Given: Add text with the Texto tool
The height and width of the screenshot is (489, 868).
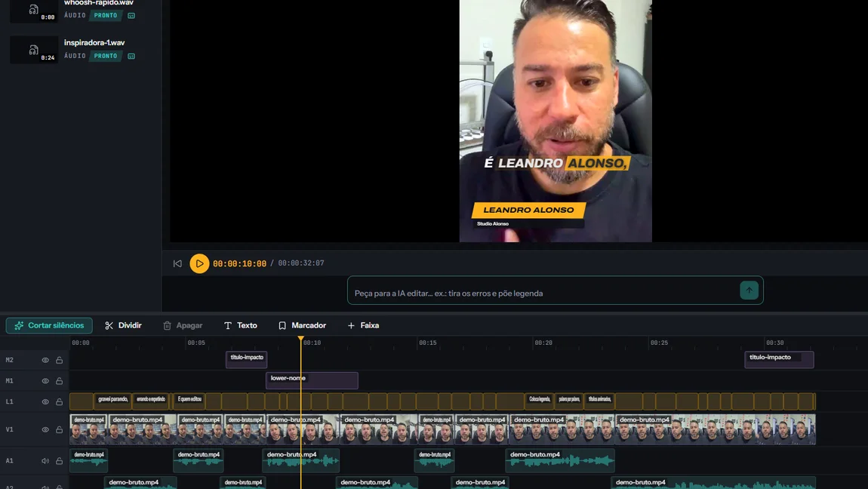Looking at the screenshot, I should tap(241, 325).
